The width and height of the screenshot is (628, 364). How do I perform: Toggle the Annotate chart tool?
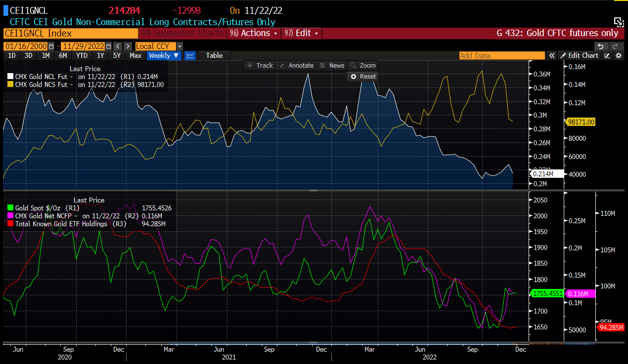[296, 65]
